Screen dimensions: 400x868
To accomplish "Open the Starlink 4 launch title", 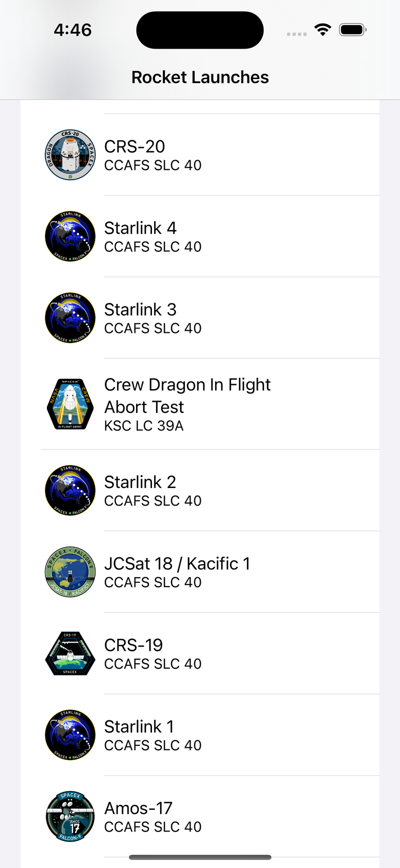I will pos(140,228).
